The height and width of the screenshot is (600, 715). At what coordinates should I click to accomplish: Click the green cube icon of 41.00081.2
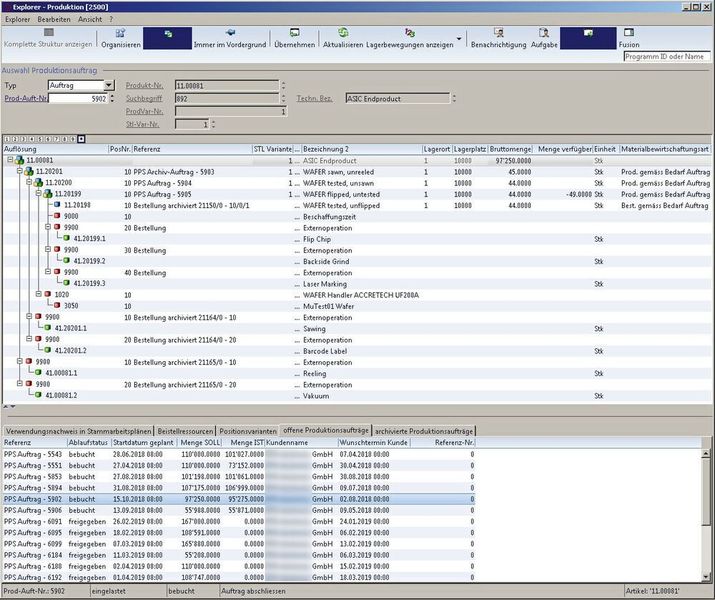tap(38, 395)
